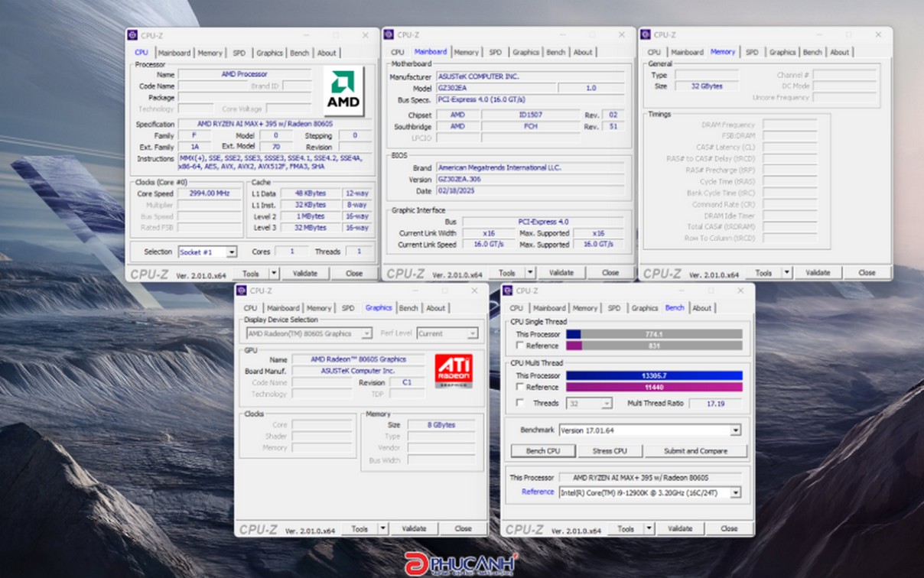Screen dimensions: 924x578
Task: Click single thread Reference bar 831
Action: coord(654,346)
